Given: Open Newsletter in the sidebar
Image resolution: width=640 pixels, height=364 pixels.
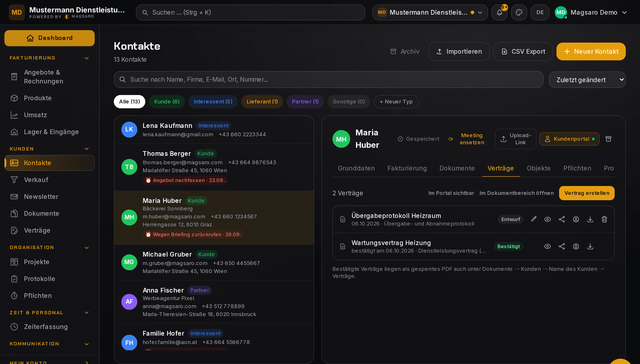Looking at the screenshot, I should coord(50,197).
